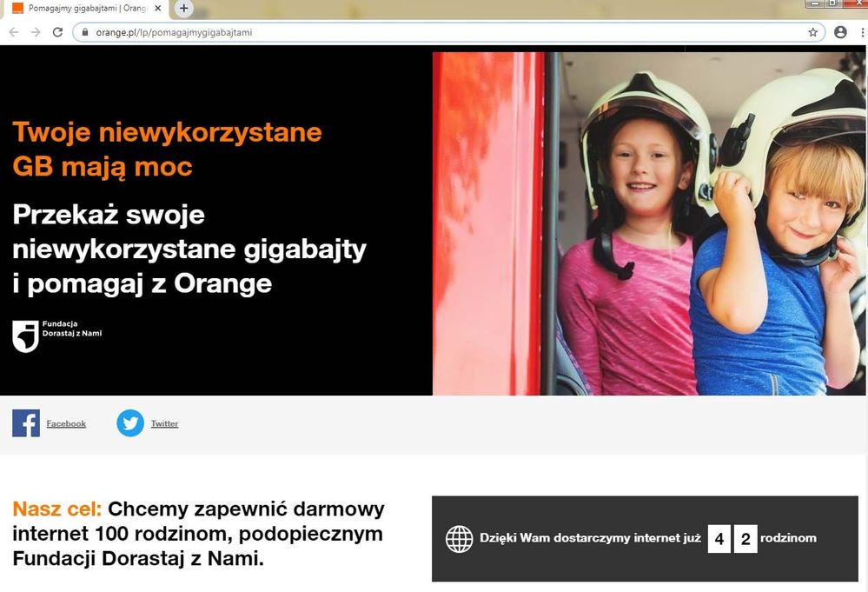Focus the address bar with orange.pl URL
Screen dimensions: 868x592
(448, 32)
